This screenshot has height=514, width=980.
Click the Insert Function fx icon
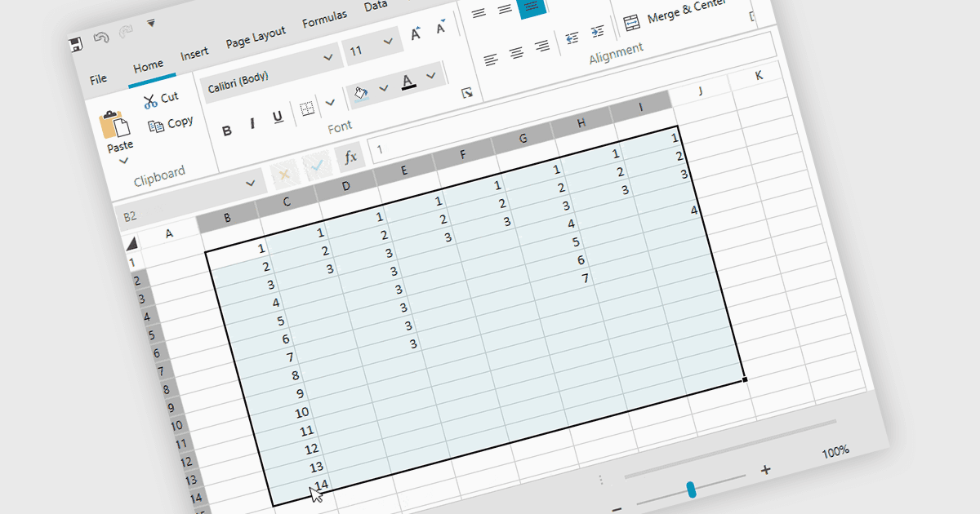coord(350,157)
